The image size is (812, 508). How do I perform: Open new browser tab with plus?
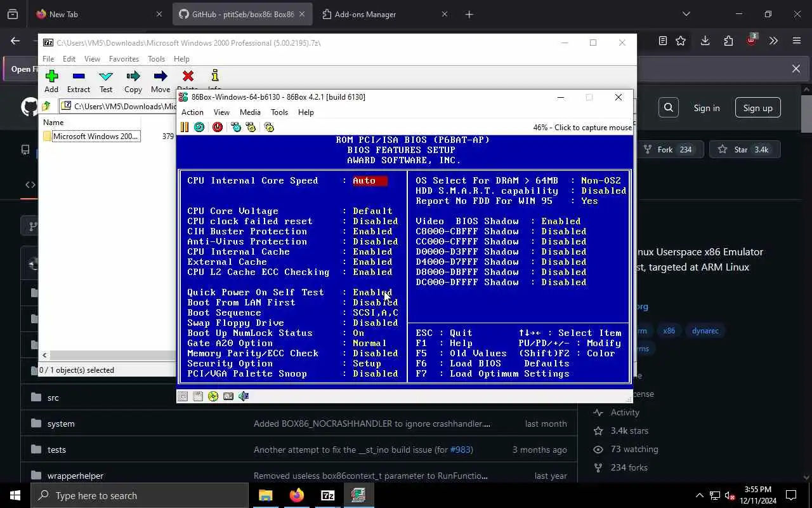coord(469,14)
